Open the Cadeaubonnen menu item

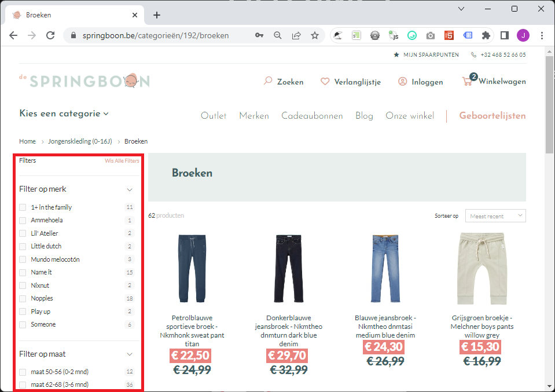point(312,116)
